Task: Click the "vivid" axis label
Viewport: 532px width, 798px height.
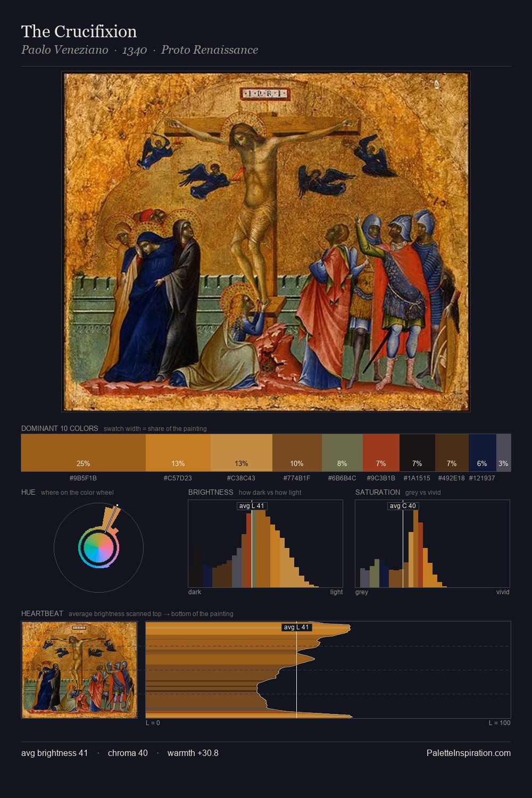Action: [503, 592]
